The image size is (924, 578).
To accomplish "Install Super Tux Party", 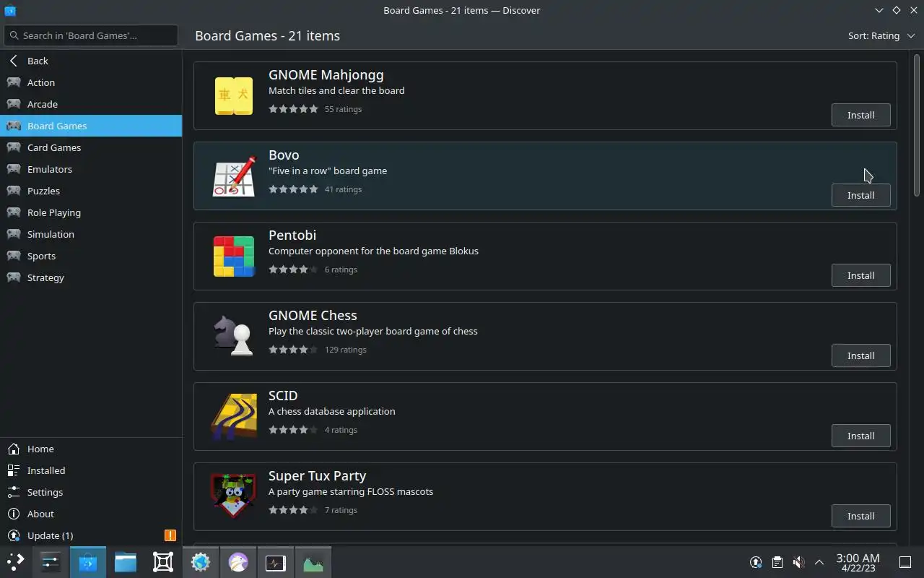I will point(860,516).
